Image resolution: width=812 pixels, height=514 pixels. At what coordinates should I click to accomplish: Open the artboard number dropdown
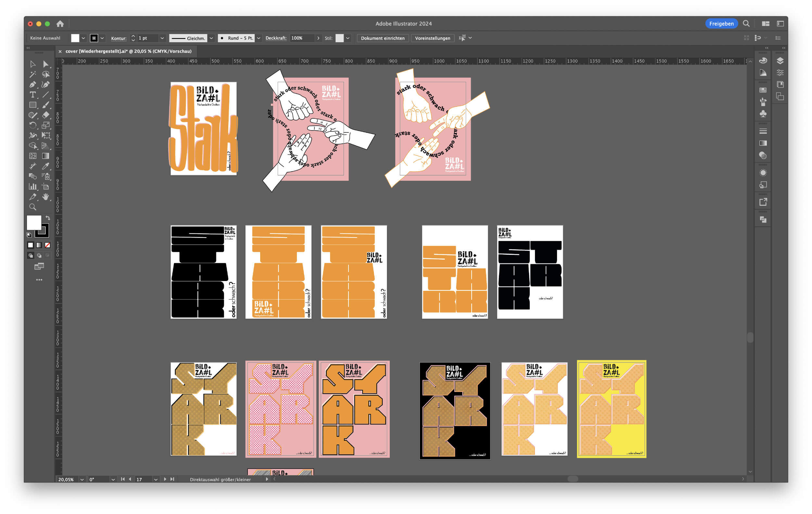pyautogui.click(x=156, y=479)
